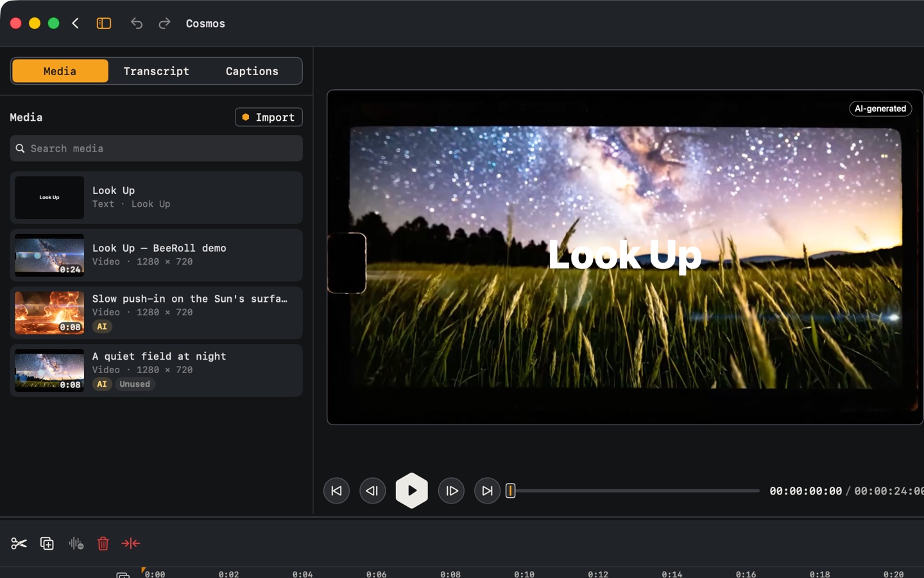Click the orange playhead marker at 0:00
Viewport: 924px width, 578px height.
pos(143,570)
